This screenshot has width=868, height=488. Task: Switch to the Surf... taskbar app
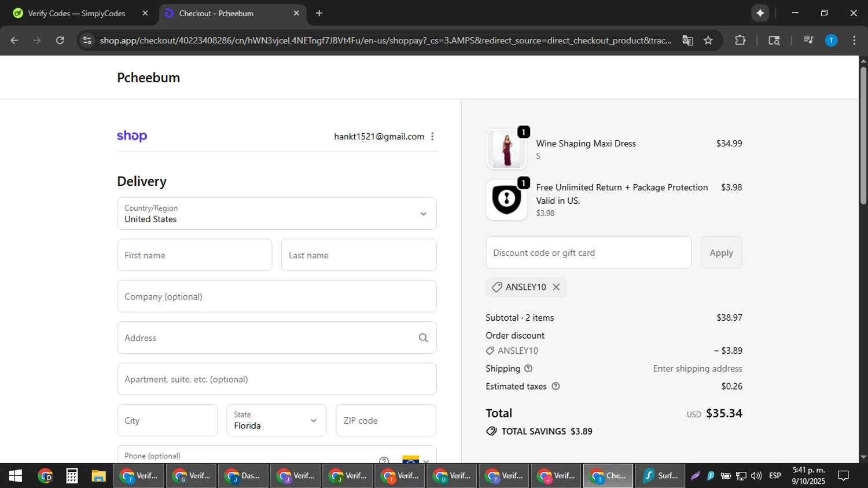[660, 476]
